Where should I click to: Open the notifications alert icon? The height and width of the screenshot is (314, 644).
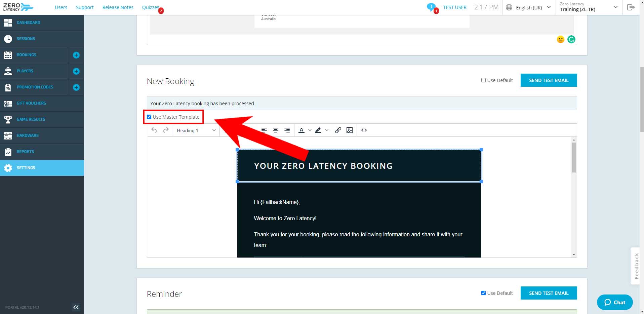click(x=431, y=7)
